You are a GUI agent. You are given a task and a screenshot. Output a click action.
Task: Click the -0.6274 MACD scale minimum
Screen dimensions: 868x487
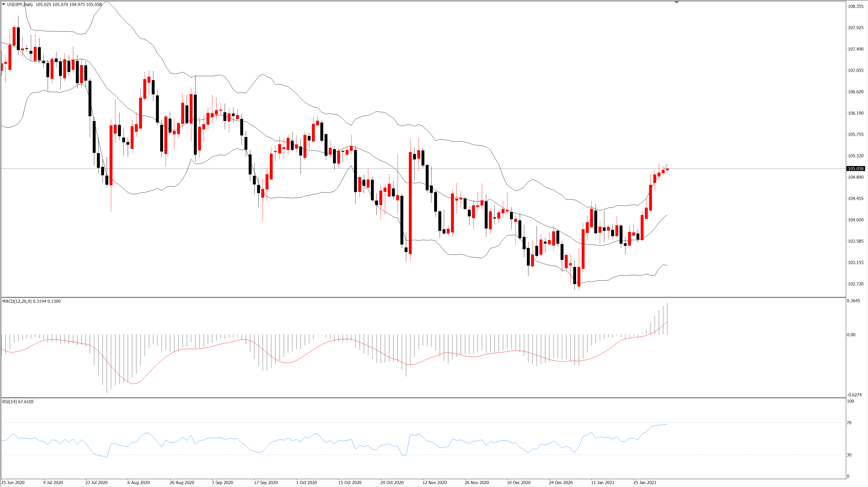coord(855,395)
